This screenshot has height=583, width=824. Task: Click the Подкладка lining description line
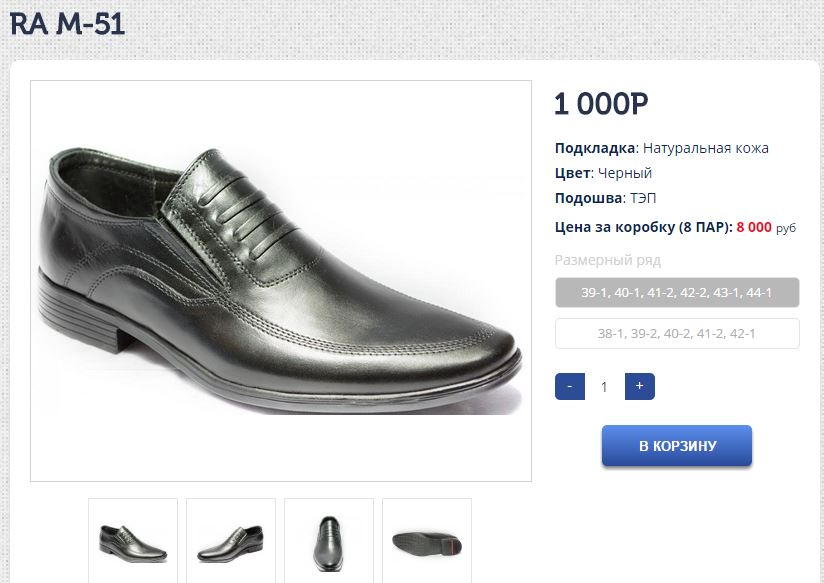(x=661, y=148)
